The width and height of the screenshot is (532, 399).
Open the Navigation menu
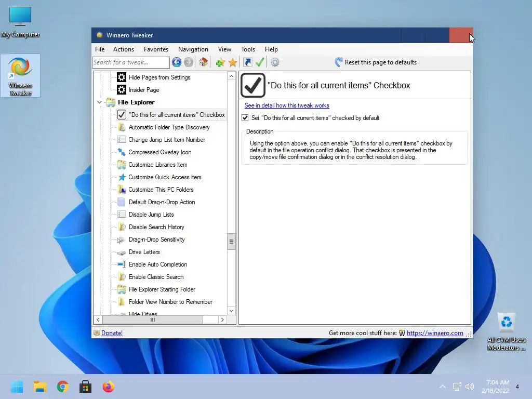(193, 49)
